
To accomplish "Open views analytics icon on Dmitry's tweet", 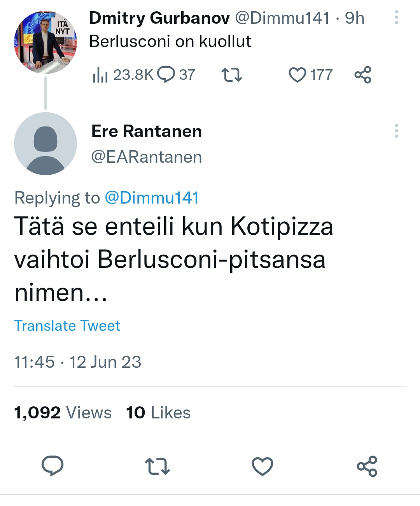I will 100,75.
